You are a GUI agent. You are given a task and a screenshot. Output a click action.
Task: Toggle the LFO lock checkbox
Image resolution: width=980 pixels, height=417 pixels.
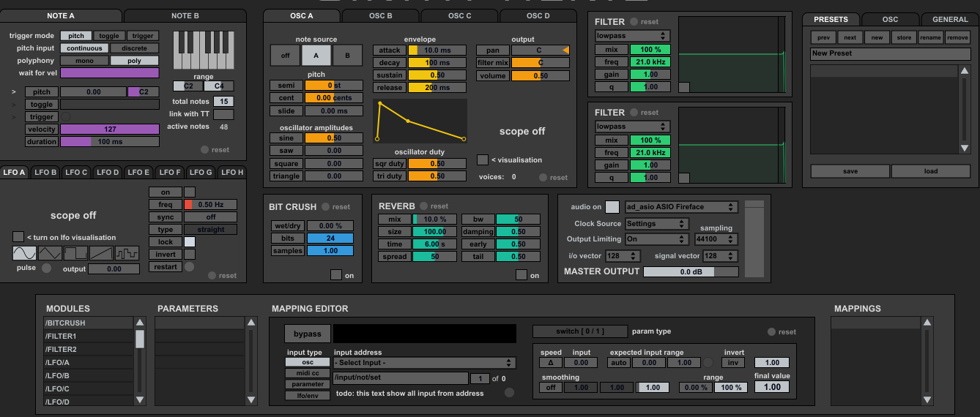tap(190, 241)
